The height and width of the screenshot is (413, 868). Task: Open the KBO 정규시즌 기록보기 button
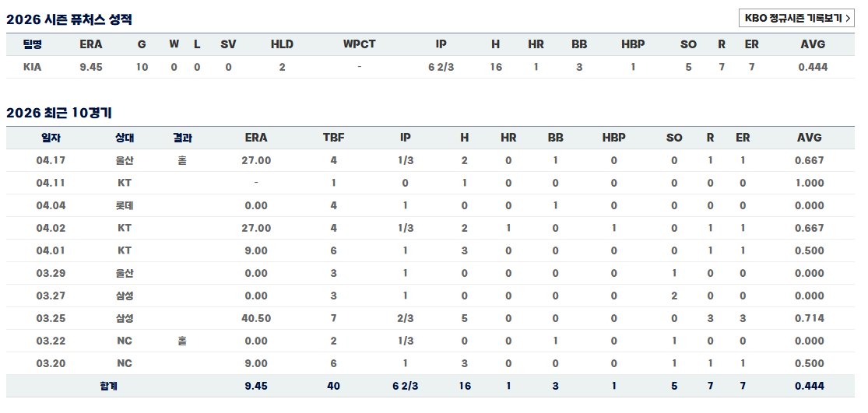[797, 18]
